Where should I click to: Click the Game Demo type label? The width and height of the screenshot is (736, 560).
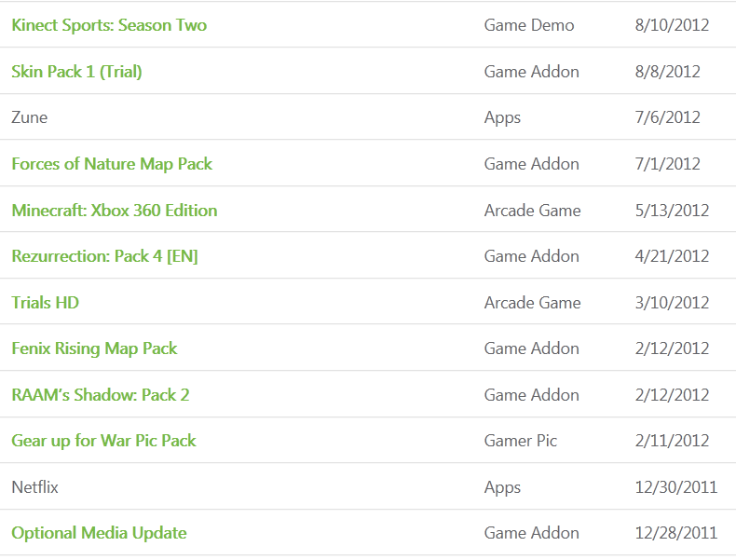pos(528,25)
